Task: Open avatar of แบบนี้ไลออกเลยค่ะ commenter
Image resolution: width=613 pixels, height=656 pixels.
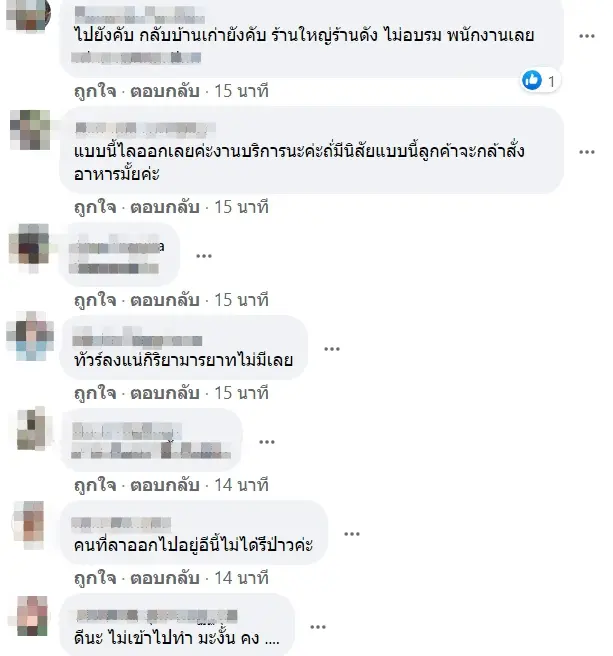Action: [30, 130]
